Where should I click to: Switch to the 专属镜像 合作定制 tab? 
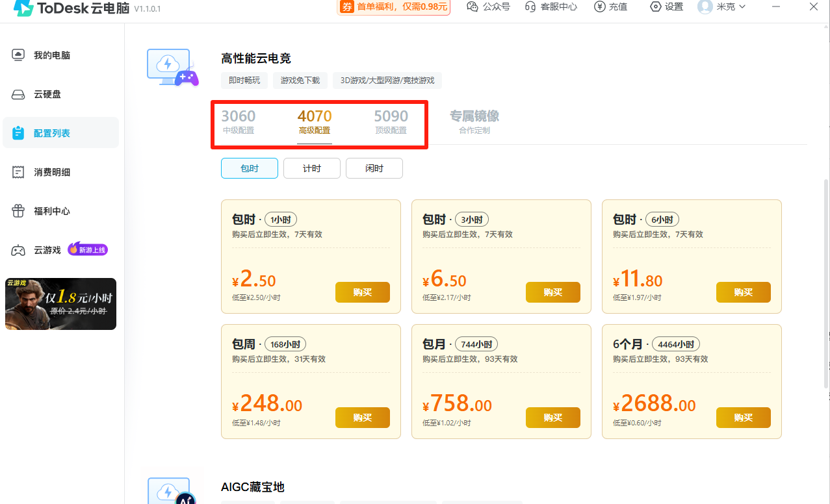474,121
